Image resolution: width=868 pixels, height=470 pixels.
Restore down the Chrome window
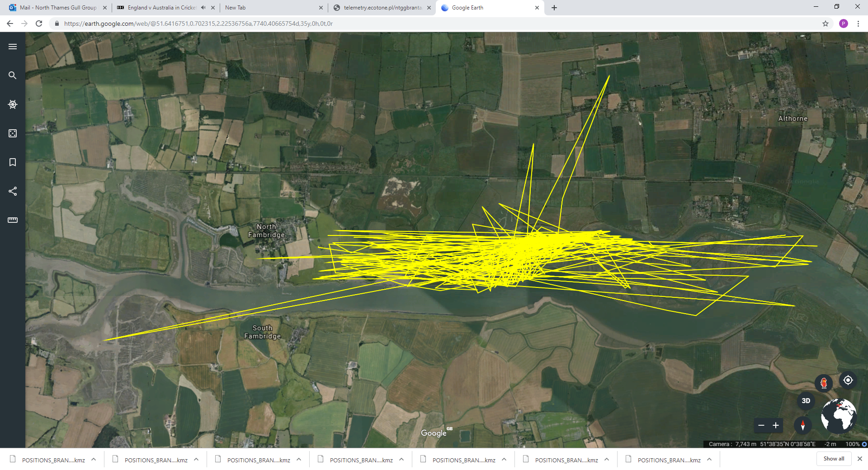pos(837,7)
